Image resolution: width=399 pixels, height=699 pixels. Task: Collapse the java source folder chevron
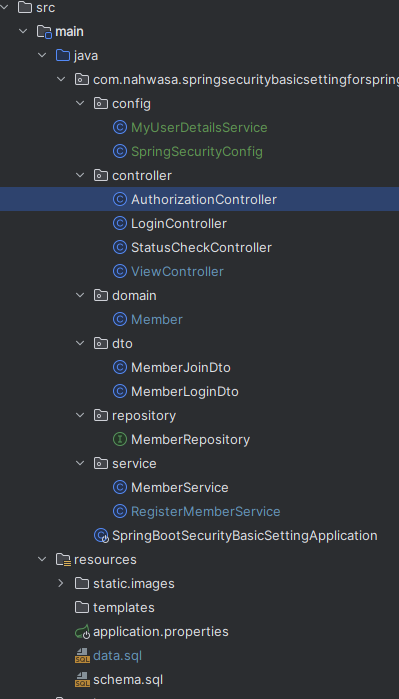pyautogui.click(x=42, y=55)
